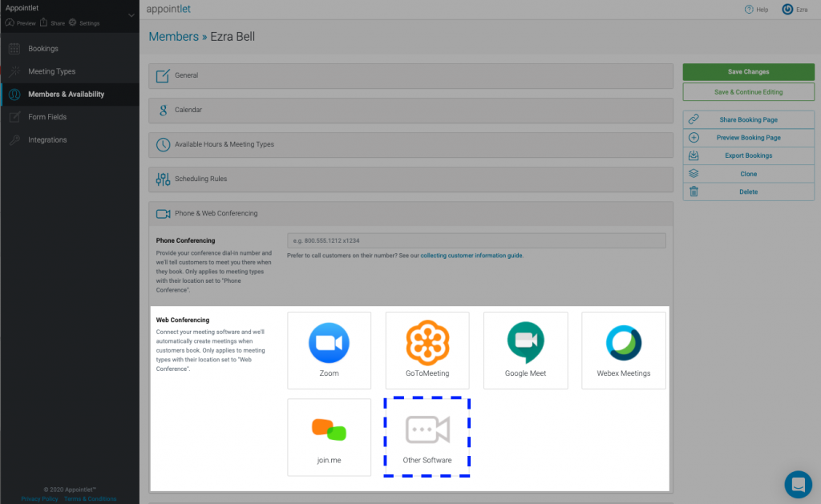Open collecting customer information guide link

pos(471,256)
